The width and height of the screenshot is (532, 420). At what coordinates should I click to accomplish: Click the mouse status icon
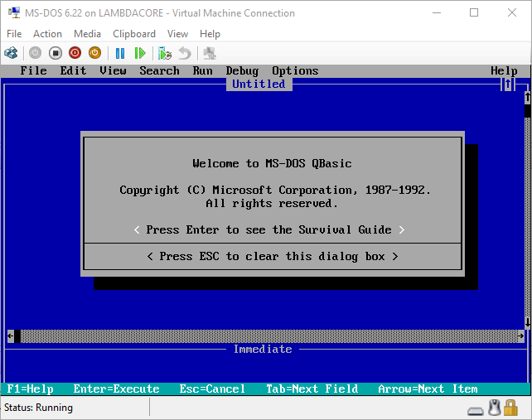tap(495, 408)
